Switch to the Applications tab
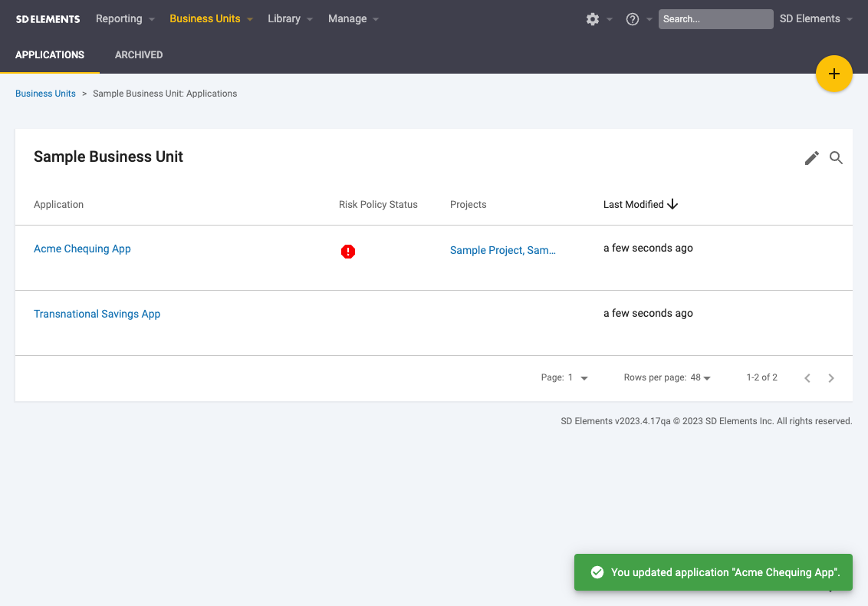The height and width of the screenshot is (606, 868). 50,54
